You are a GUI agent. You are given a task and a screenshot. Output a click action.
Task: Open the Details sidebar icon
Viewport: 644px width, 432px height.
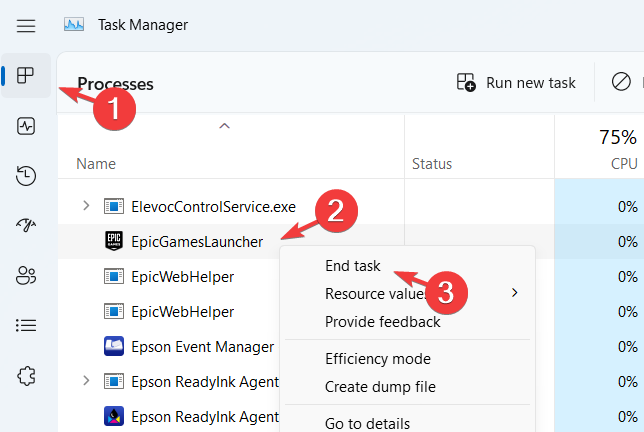(26, 325)
